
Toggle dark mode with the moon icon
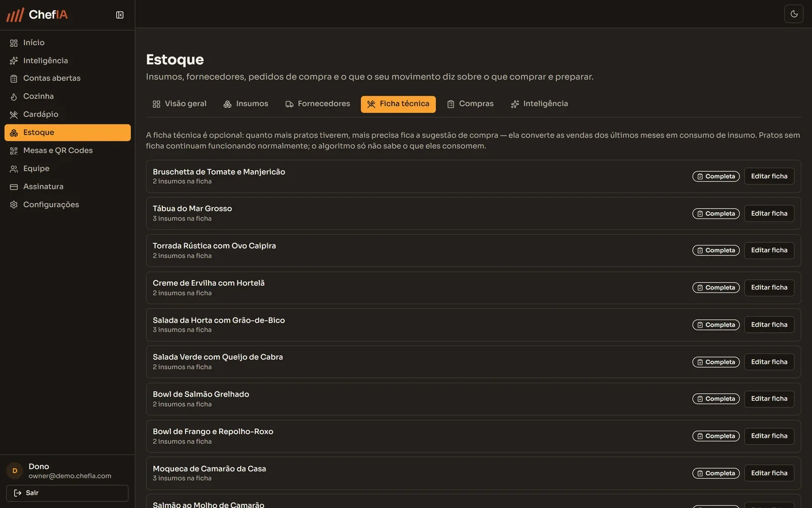tap(794, 14)
